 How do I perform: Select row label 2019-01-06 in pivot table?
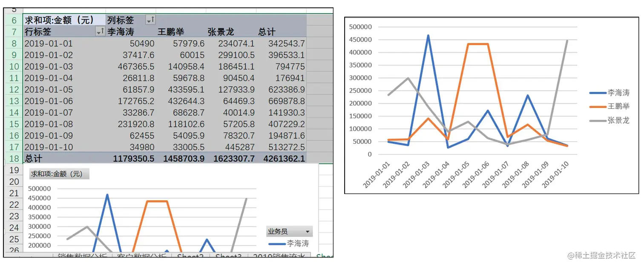coord(49,101)
